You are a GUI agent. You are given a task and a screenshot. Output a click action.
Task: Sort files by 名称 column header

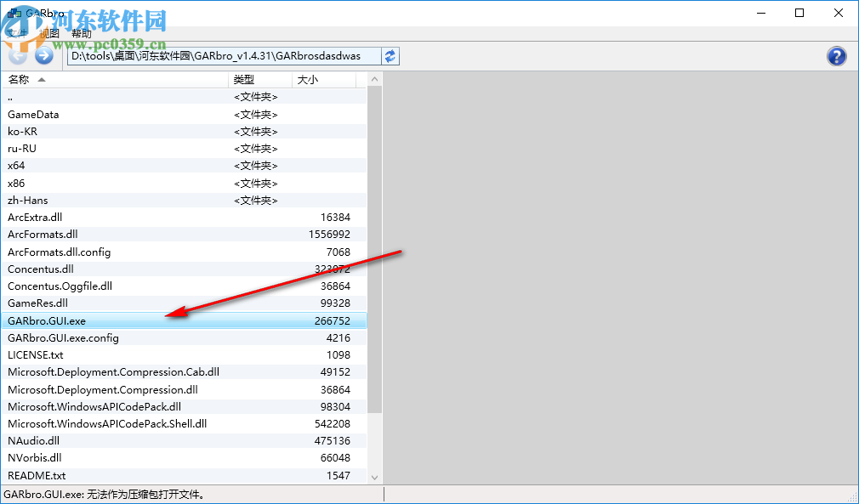(115, 80)
